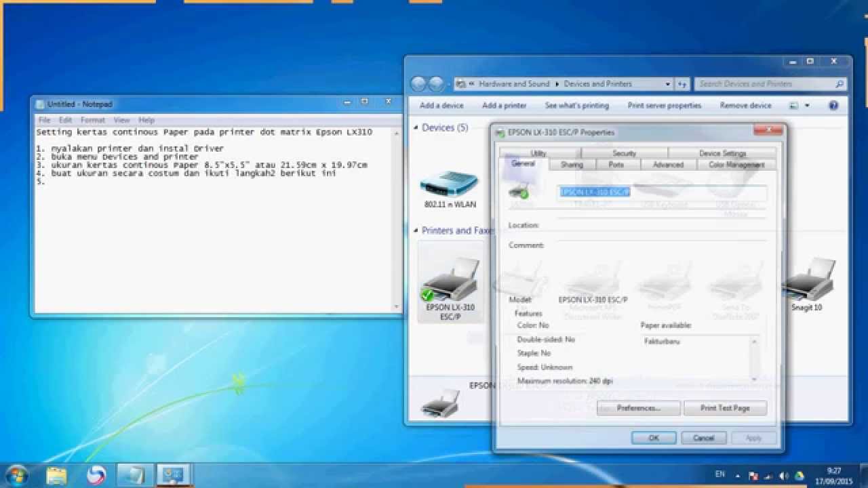Screen dimensions: 868x488
Task: Select Fakturbaru in Paper available list
Action: point(662,342)
